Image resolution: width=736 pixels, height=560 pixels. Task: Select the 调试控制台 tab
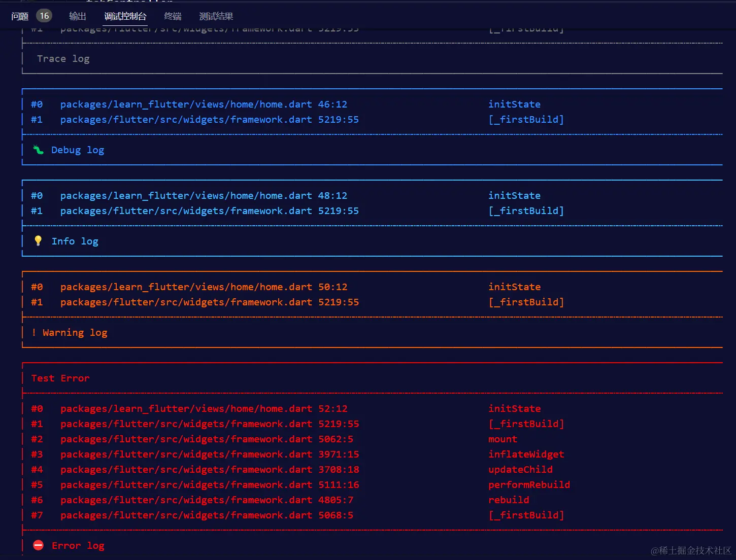point(125,16)
